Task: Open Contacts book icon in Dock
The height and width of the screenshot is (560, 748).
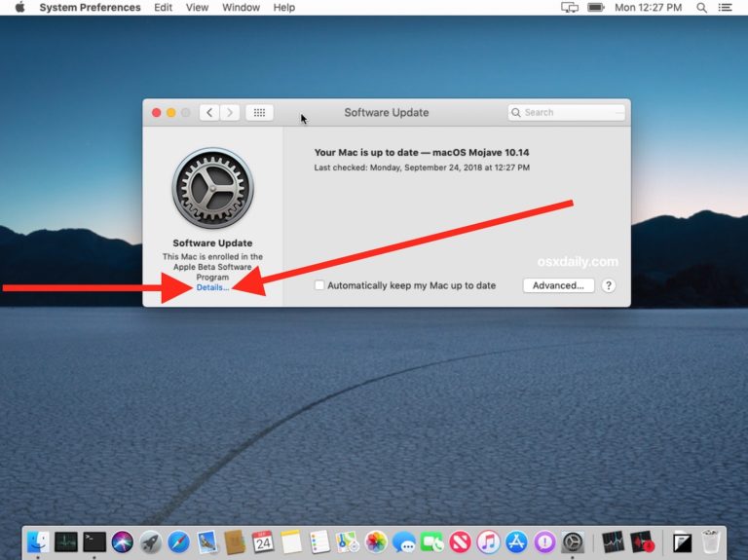Action: click(235, 542)
